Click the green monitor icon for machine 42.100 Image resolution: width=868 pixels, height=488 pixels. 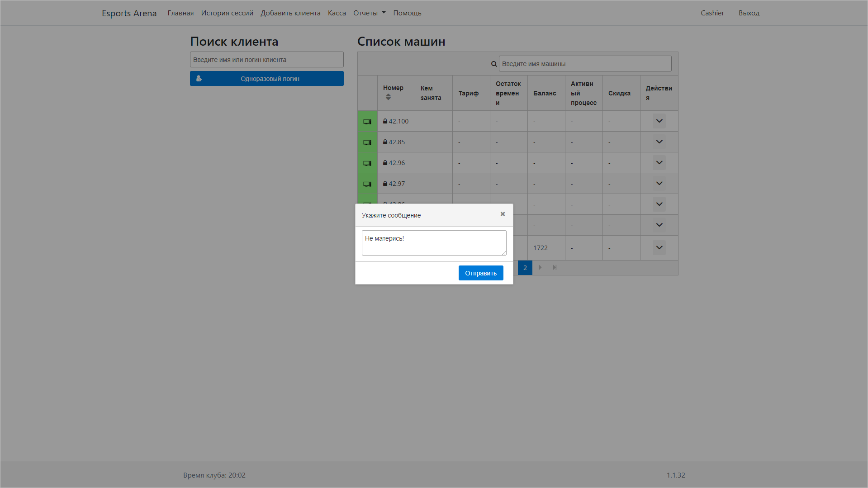(x=367, y=122)
